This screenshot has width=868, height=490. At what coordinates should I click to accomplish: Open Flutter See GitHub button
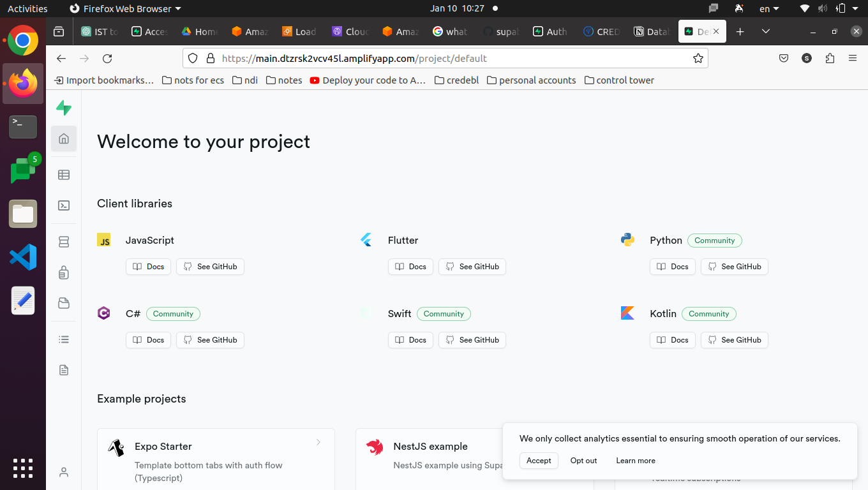tap(472, 267)
